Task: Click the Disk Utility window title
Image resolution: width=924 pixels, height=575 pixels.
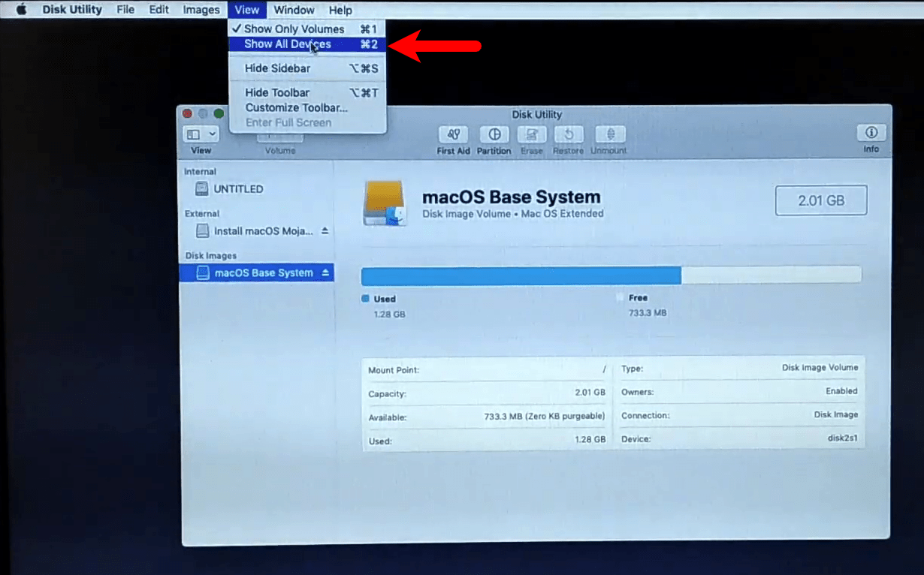Action: tap(537, 115)
